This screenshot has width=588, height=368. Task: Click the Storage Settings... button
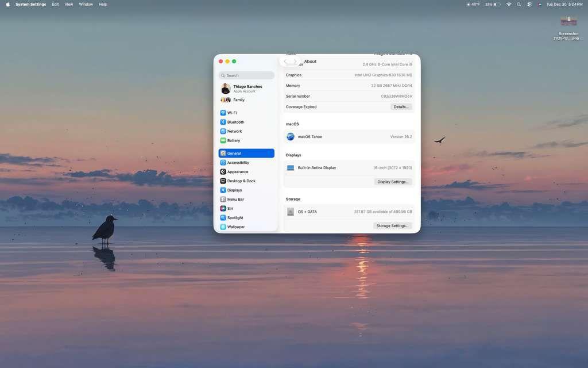(392, 226)
